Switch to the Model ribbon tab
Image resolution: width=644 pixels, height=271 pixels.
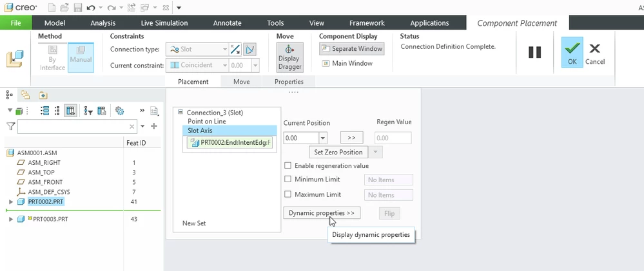55,23
